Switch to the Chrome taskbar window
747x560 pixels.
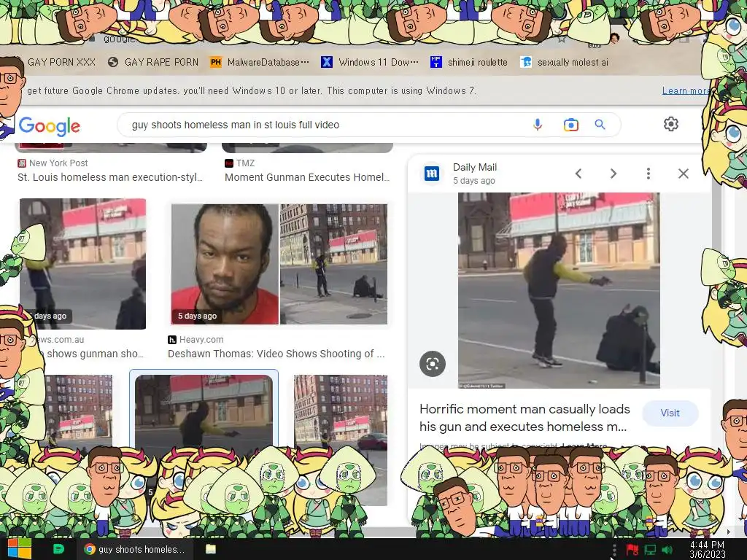[x=135, y=549]
